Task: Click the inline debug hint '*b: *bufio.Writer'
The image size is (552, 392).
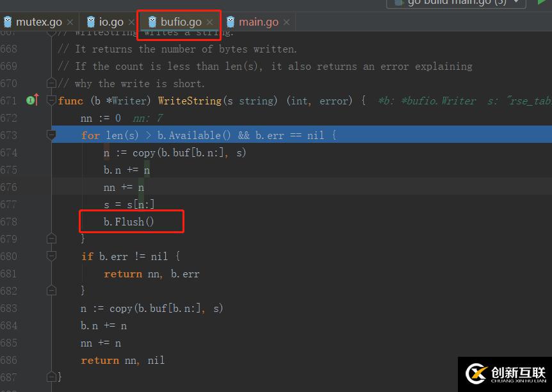Action: pyautogui.click(x=427, y=101)
